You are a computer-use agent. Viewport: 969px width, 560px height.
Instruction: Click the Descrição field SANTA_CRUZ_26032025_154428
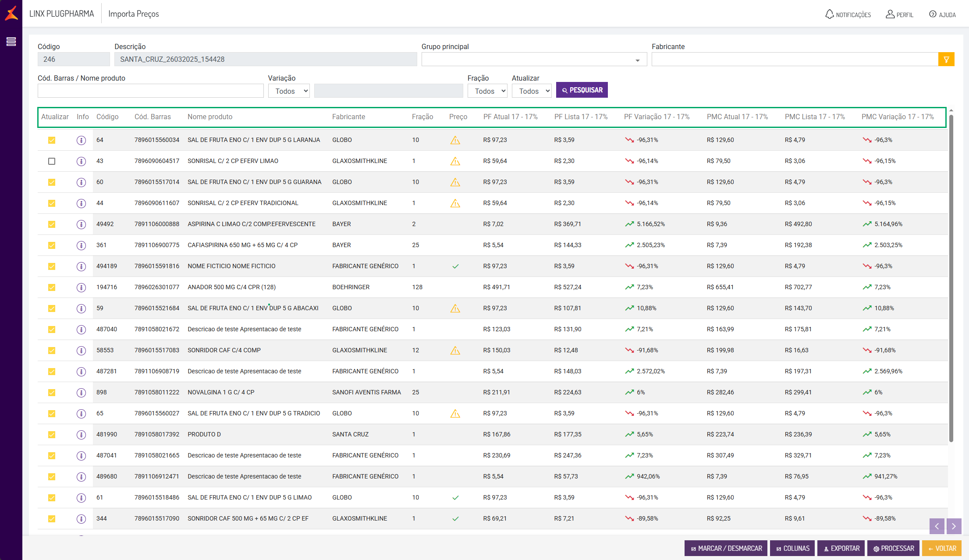(x=266, y=59)
